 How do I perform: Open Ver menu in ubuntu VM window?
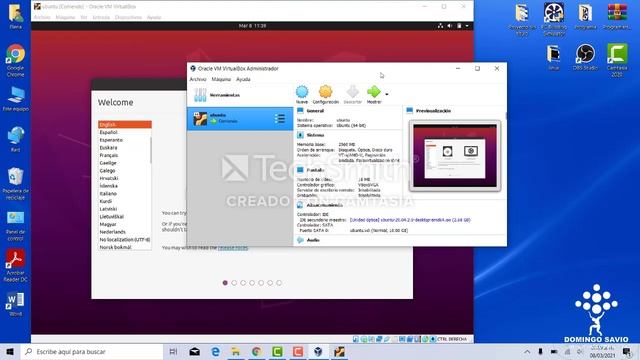(84, 17)
